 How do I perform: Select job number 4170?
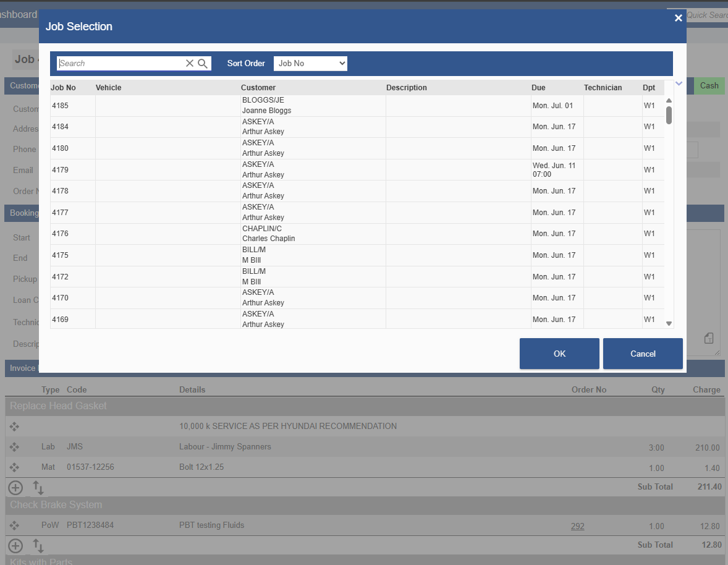tap(357, 297)
